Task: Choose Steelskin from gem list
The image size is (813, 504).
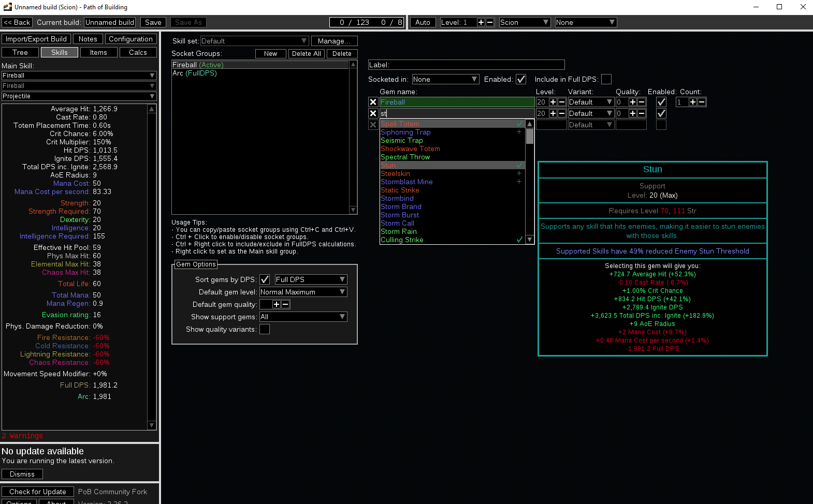Action: (453, 173)
